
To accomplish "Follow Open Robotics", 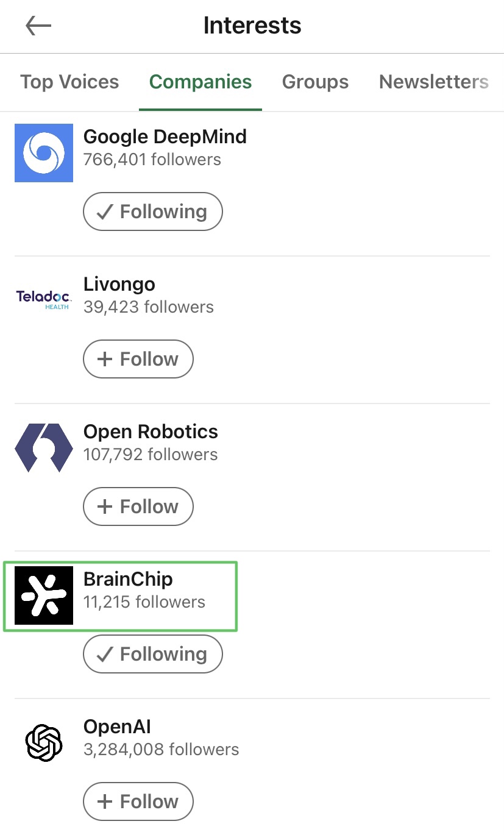I will (x=138, y=506).
